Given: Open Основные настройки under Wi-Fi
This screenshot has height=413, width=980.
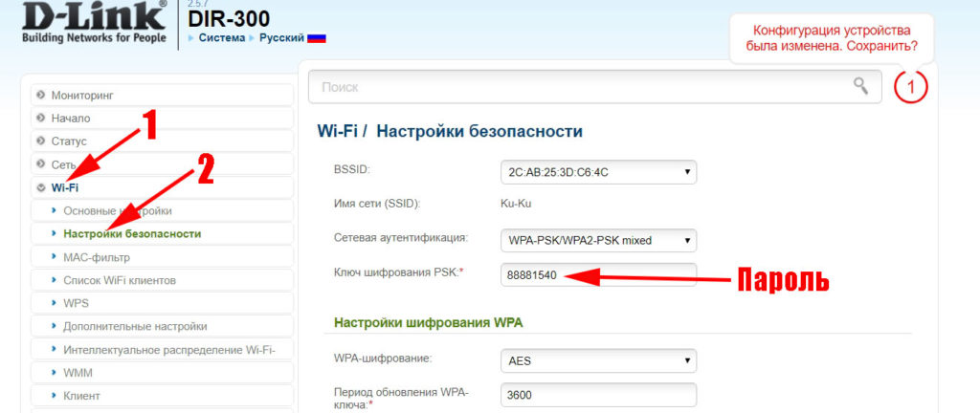Looking at the screenshot, I should click(118, 210).
